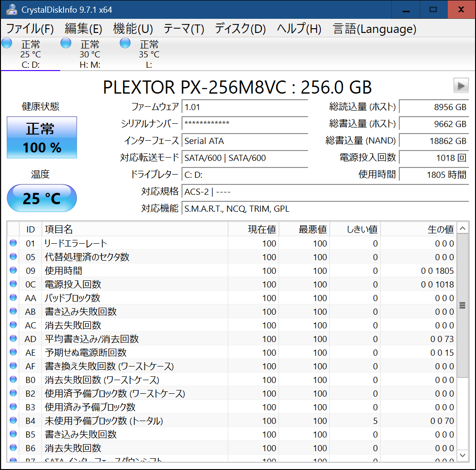Image resolution: width=476 pixels, height=470 pixels.
Task: Click status orb for B6 消去失敗回数
Action: click(13, 447)
